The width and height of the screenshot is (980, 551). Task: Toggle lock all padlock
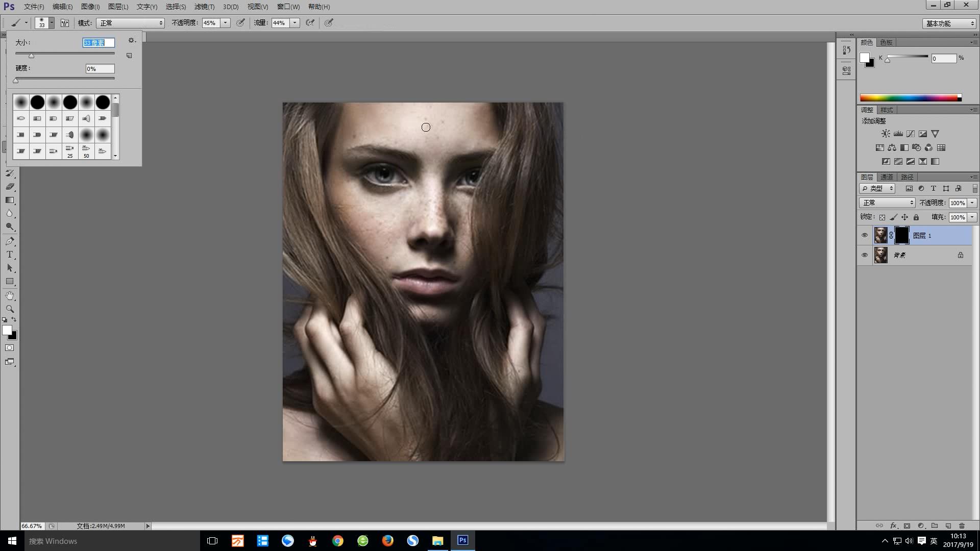[x=916, y=217]
